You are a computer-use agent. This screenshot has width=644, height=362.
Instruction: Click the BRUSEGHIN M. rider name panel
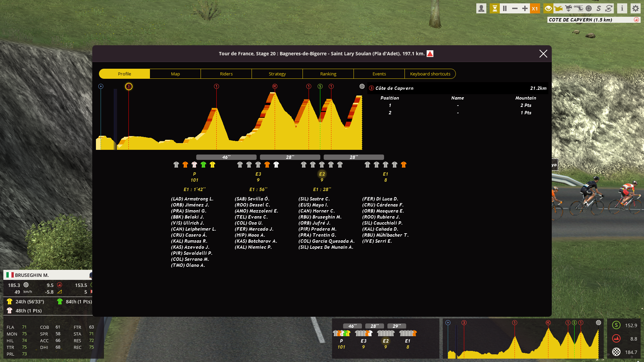[x=48, y=275]
